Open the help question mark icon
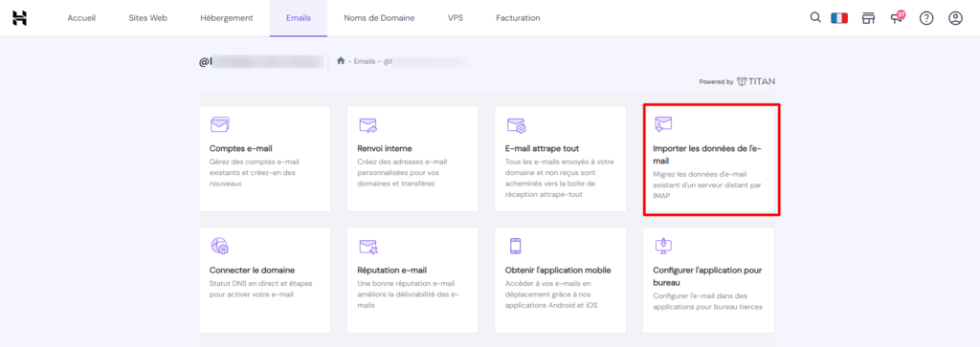The width and height of the screenshot is (980, 347). click(926, 18)
